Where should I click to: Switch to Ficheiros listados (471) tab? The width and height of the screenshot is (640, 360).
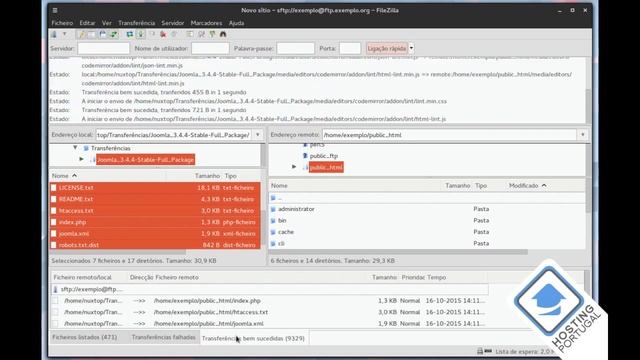(84, 338)
